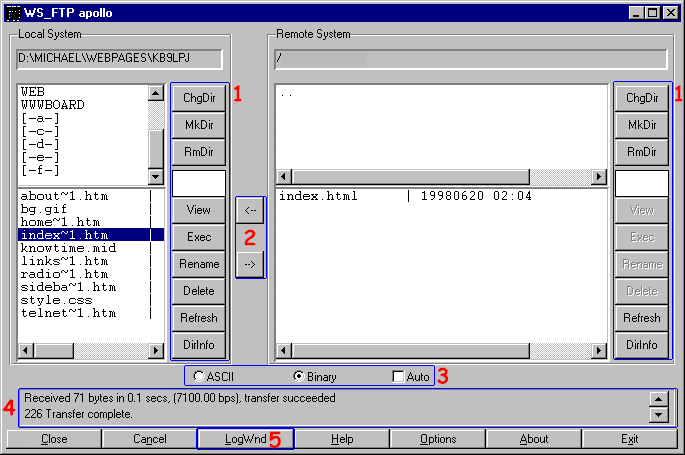This screenshot has width=685, height=455.
Task: Click the upload right-arrow transfer button
Action: click(250, 264)
